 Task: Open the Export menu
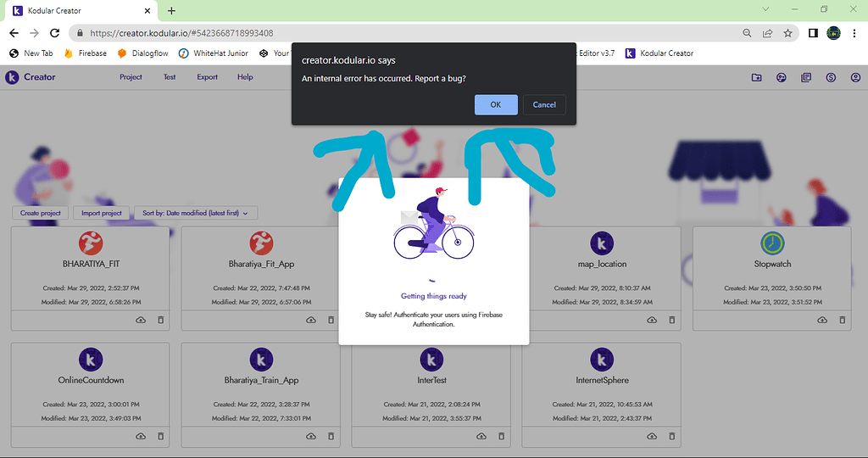(x=207, y=77)
